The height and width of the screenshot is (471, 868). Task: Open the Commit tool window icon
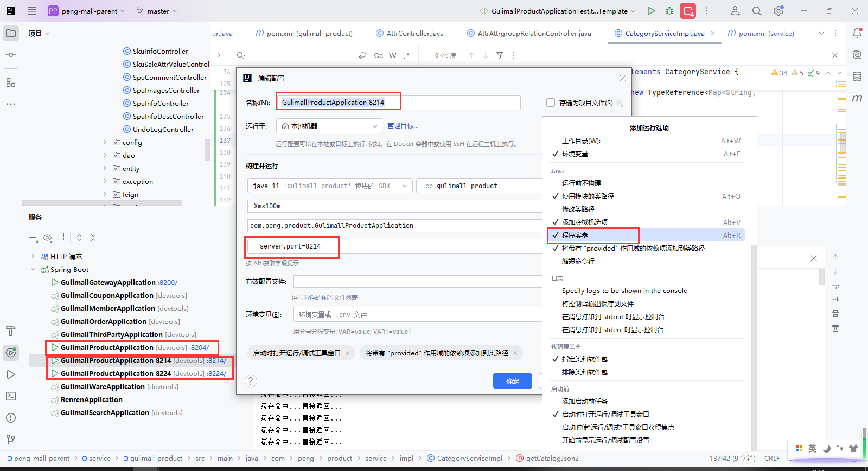click(x=11, y=55)
